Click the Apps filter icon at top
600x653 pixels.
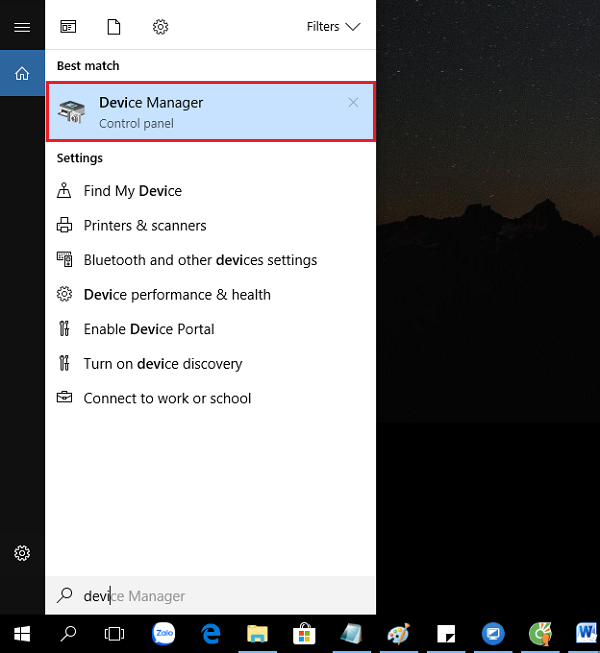[x=68, y=27]
